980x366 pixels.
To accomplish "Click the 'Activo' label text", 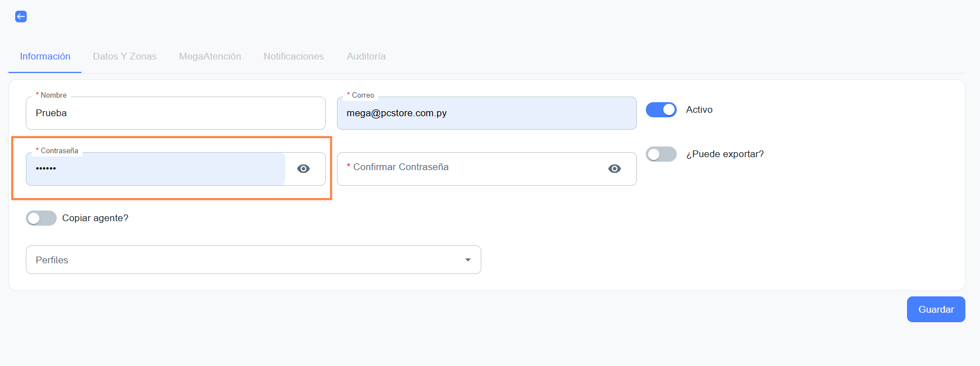I will [699, 110].
